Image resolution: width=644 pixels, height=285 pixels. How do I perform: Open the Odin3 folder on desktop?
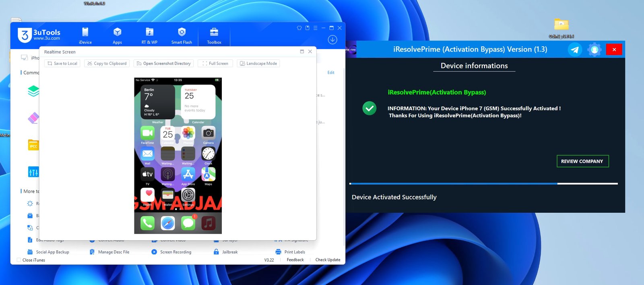click(561, 28)
